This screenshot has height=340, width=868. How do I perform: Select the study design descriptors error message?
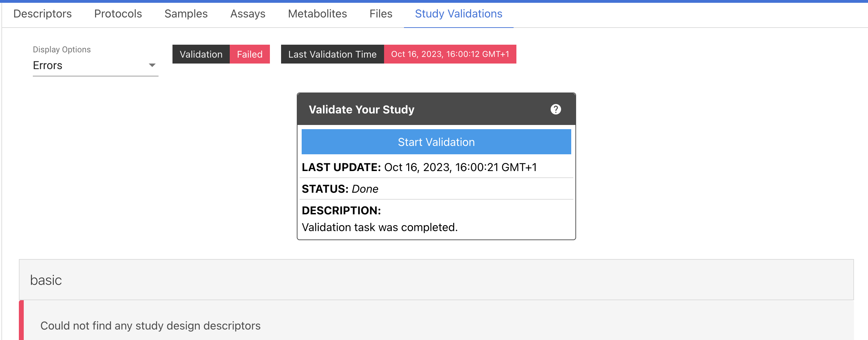150,326
